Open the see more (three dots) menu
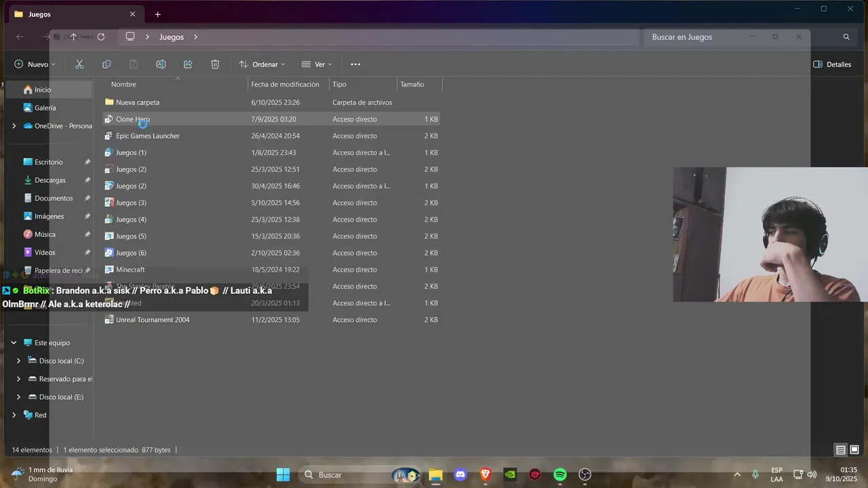 (x=355, y=64)
